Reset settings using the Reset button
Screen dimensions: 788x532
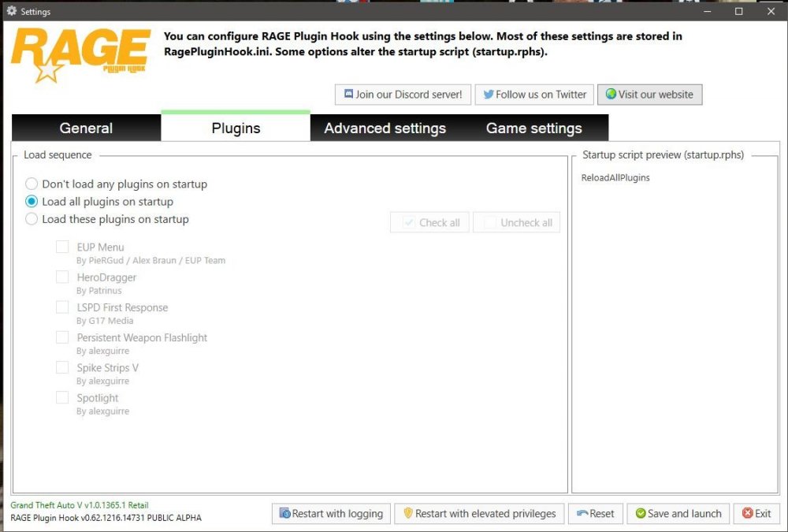(x=596, y=514)
